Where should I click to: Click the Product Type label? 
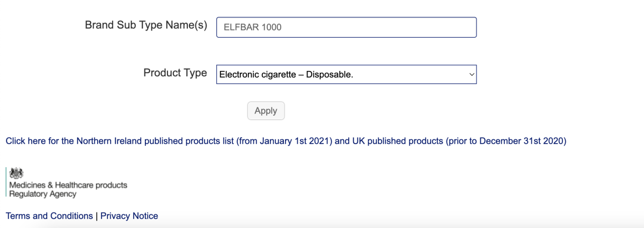(175, 73)
